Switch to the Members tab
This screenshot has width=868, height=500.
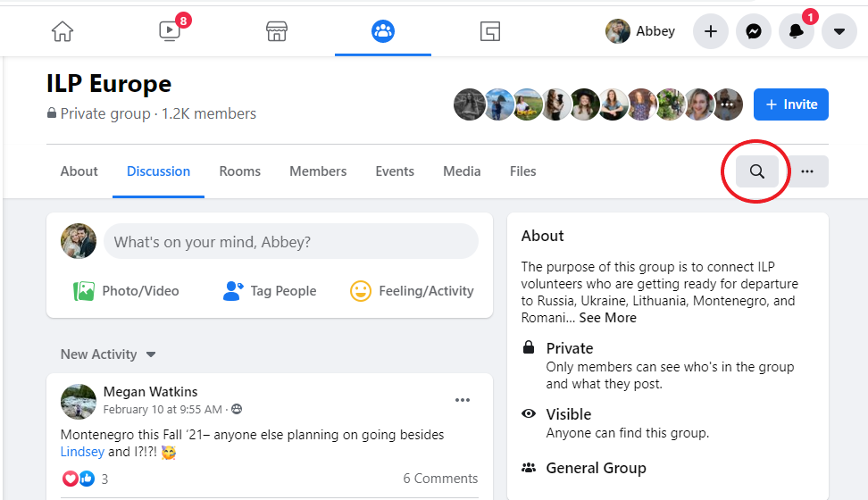tap(318, 171)
